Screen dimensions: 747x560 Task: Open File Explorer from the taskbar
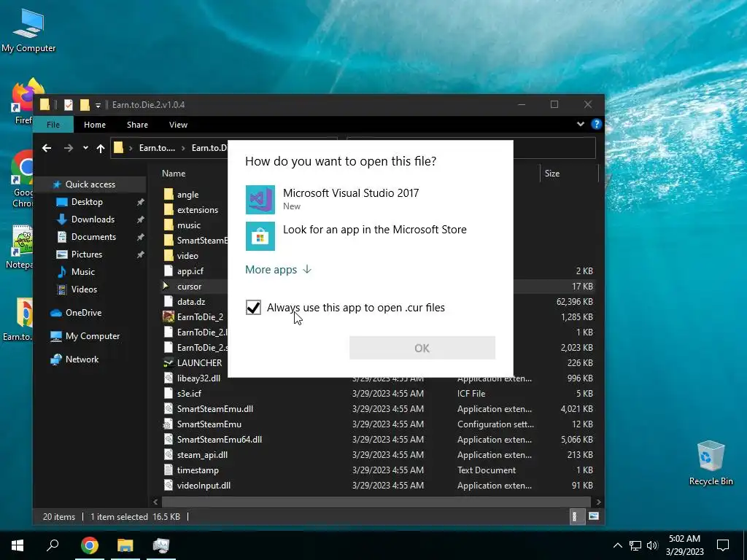[125, 545]
